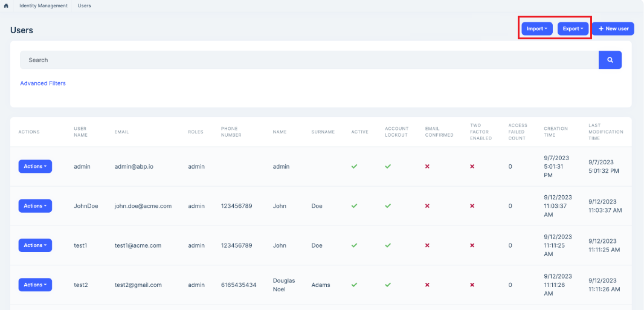
Task: Expand the Actions menu for admin user
Action: click(35, 166)
